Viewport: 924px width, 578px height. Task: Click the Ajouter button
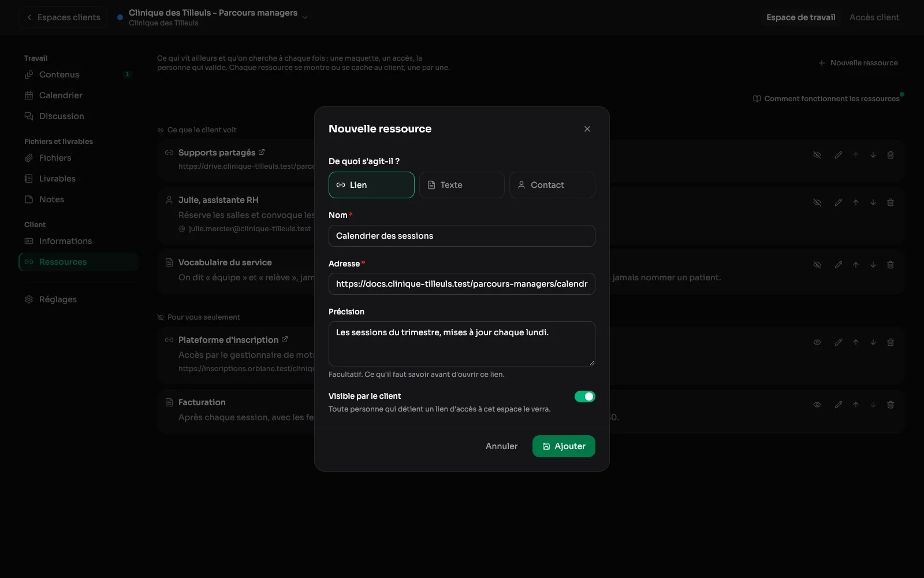click(564, 446)
